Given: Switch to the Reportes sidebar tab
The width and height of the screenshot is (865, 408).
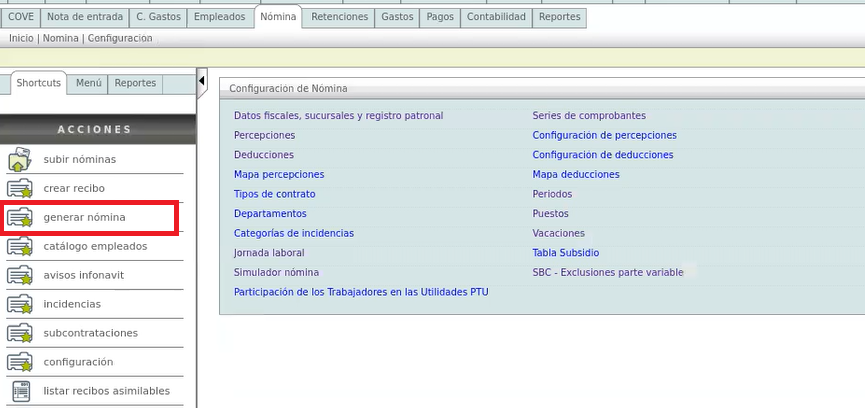Looking at the screenshot, I should tap(135, 83).
